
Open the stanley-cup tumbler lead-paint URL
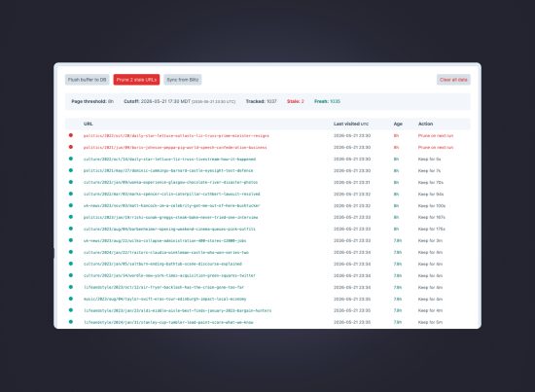point(168,322)
